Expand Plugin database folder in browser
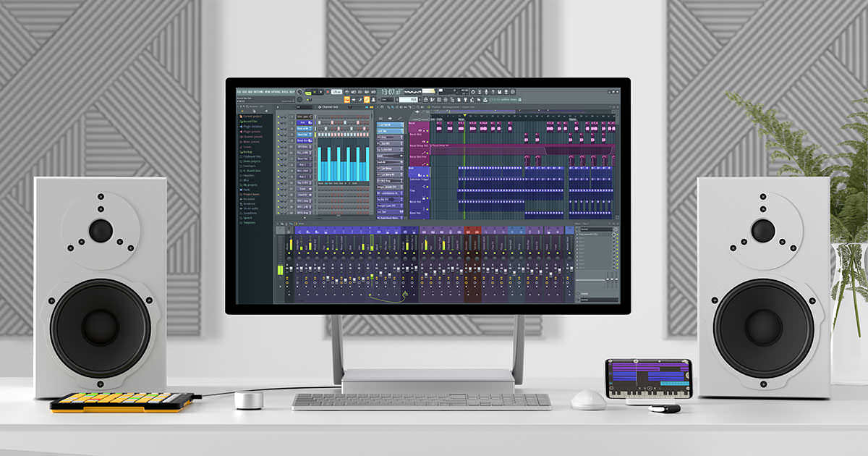The width and height of the screenshot is (868, 456). pos(252,127)
